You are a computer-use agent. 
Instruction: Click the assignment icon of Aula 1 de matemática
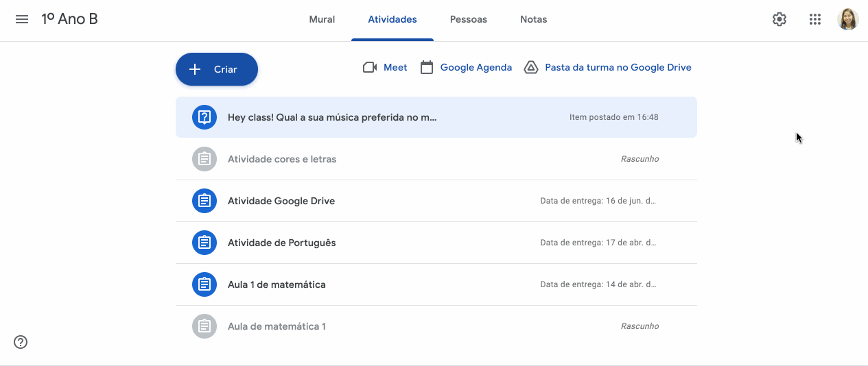coord(204,284)
